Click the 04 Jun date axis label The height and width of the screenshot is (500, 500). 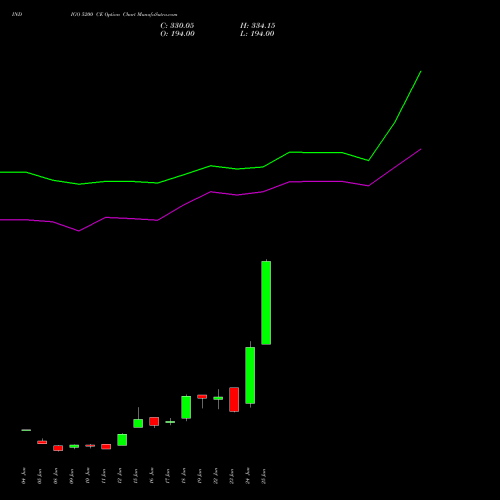pos(23,476)
